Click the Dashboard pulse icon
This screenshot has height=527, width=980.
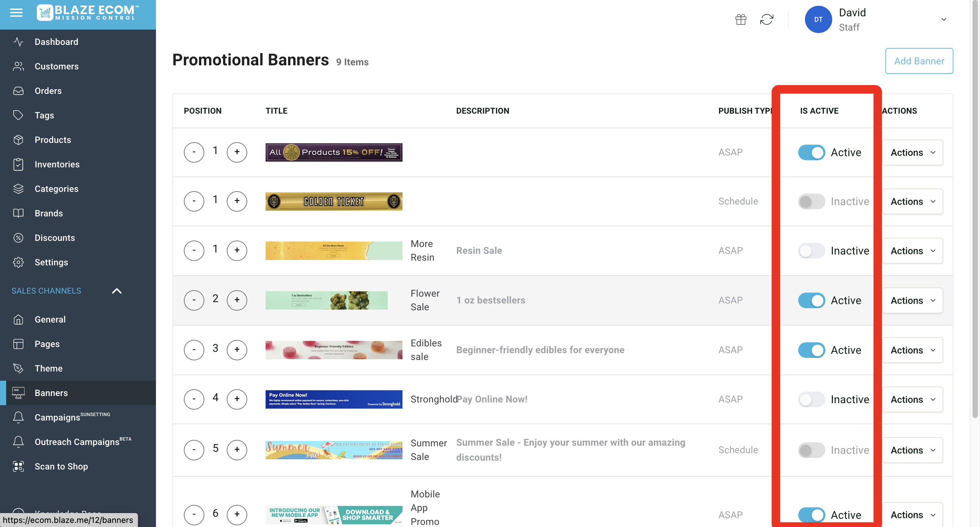(18, 42)
